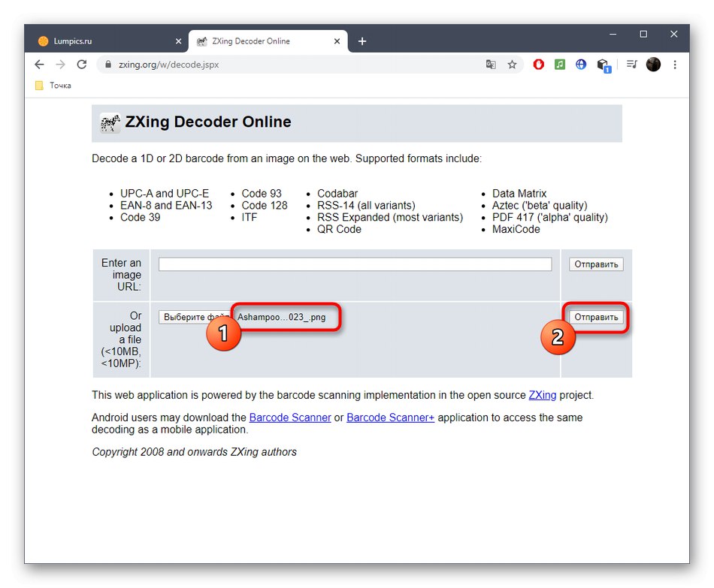
Task: Submit the uploaded file with second Отправить button
Action: pos(596,317)
